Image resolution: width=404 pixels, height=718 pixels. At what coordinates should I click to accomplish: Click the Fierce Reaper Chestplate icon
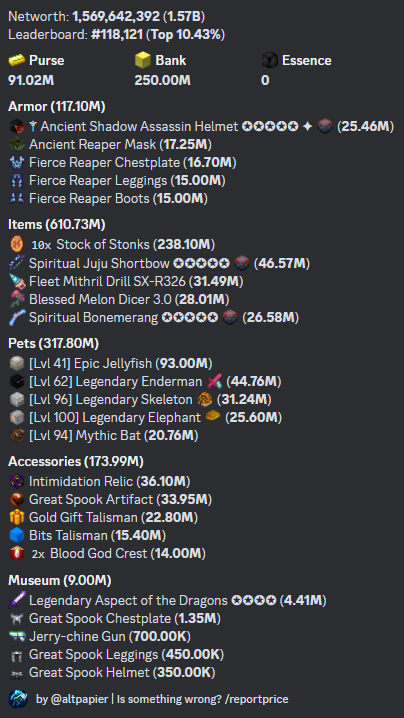tap(16, 162)
